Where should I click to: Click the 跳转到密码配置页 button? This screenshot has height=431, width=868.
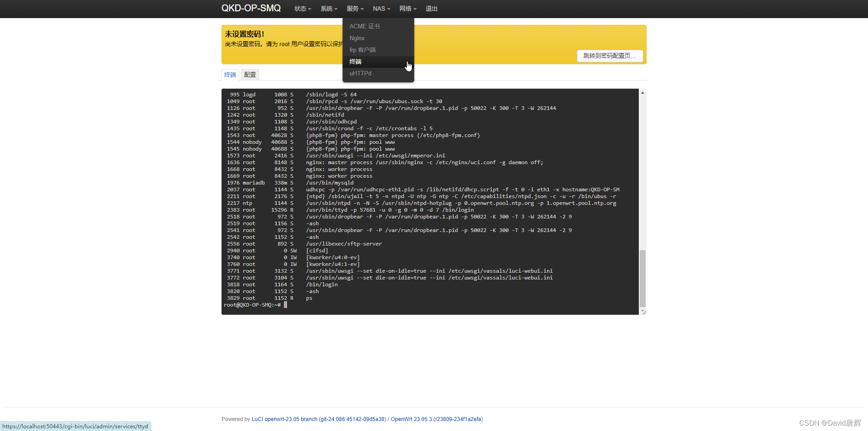pos(610,56)
